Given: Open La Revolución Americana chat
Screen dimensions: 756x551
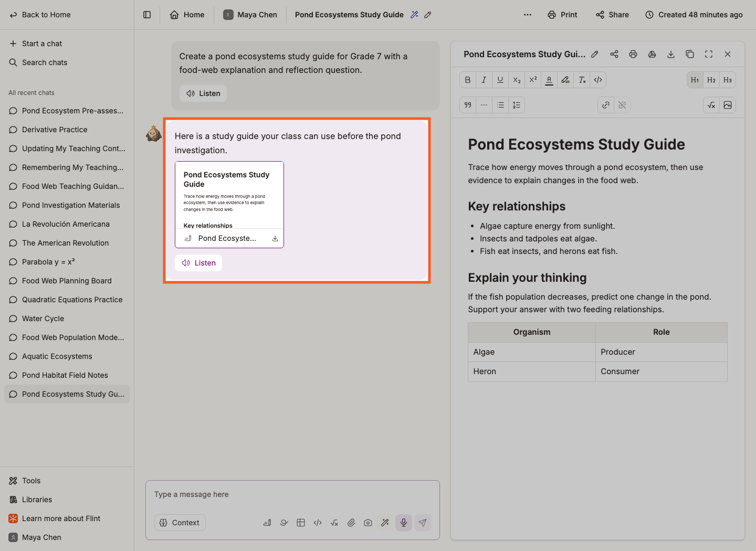Looking at the screenshot, I should tap(67, 224).
